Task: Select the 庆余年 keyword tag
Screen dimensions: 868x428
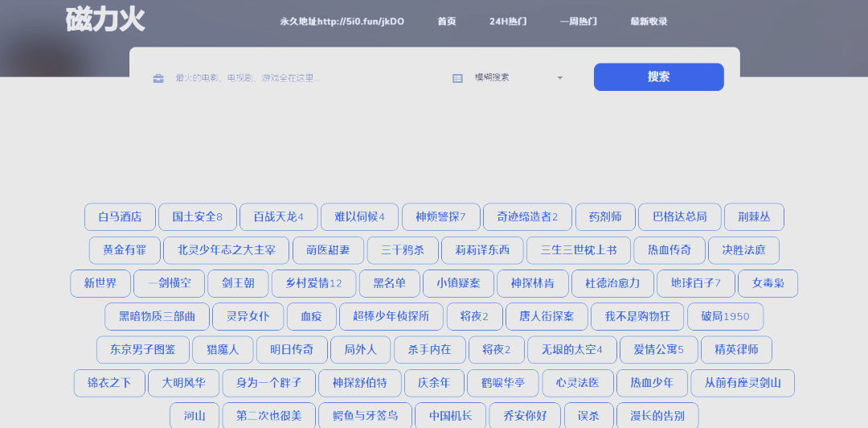Action: coord(434,383)
